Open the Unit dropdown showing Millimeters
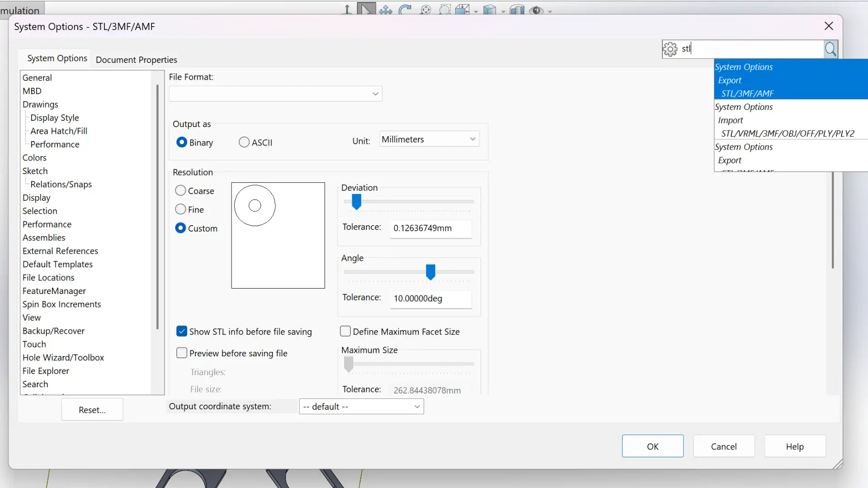Image resolution: width=868 pixels, height=488 pixels. coord(429,139)
